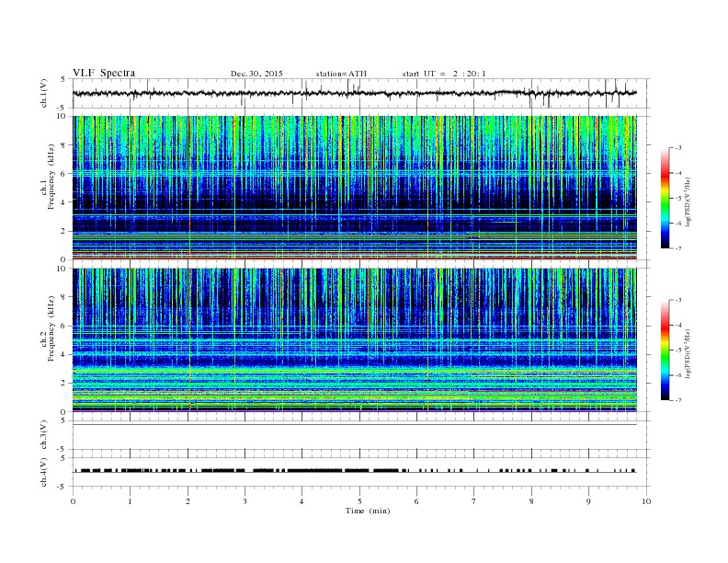This screenshot has height=563, width=728.
Task: Click time axis tick label "1"
Action: [x=130, y=501]
